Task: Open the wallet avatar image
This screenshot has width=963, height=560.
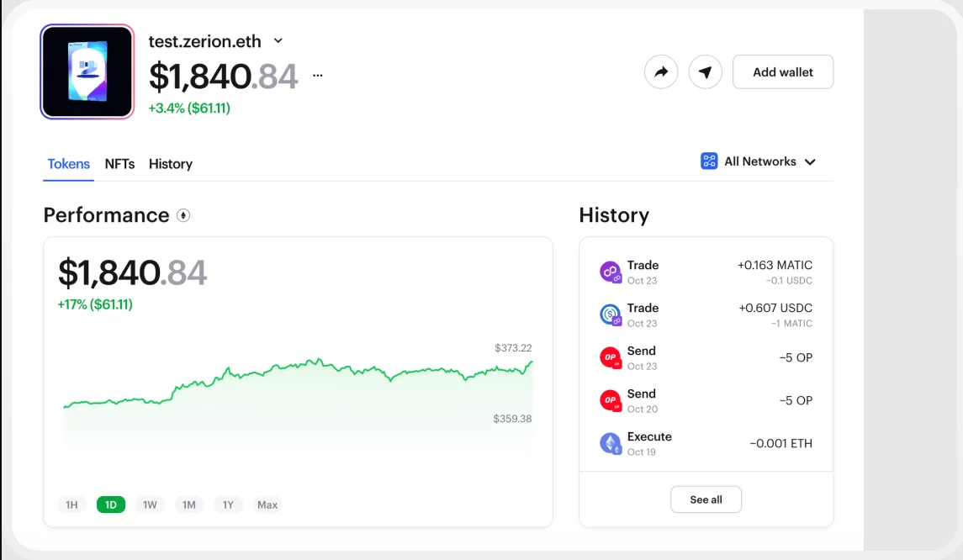Action: point(87,71)
